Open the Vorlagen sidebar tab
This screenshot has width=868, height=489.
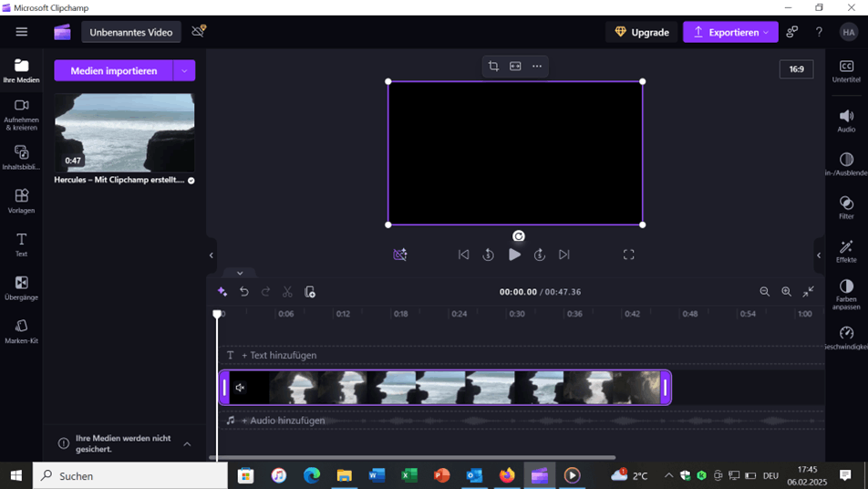click(x=21, y=201)
